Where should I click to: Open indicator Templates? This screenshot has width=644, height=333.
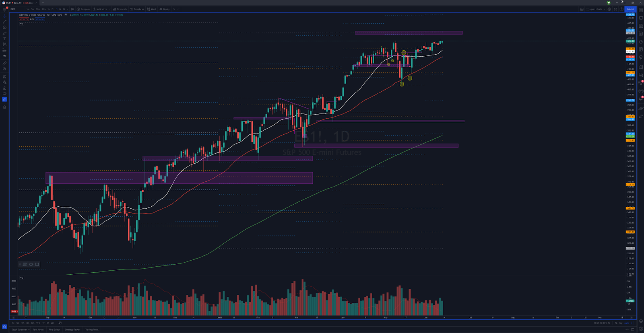137,9
